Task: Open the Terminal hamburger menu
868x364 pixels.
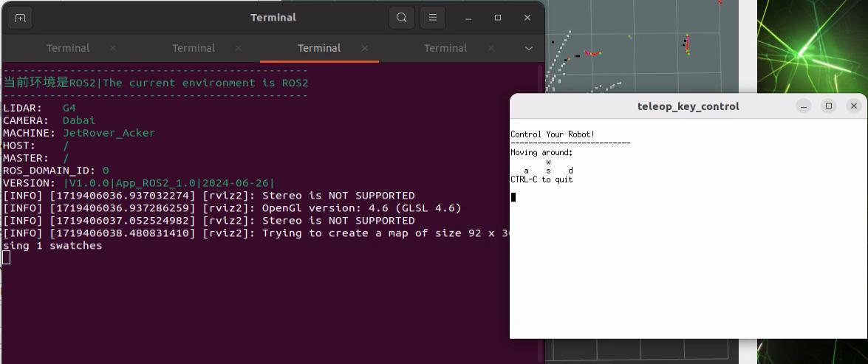Action: 433,18
